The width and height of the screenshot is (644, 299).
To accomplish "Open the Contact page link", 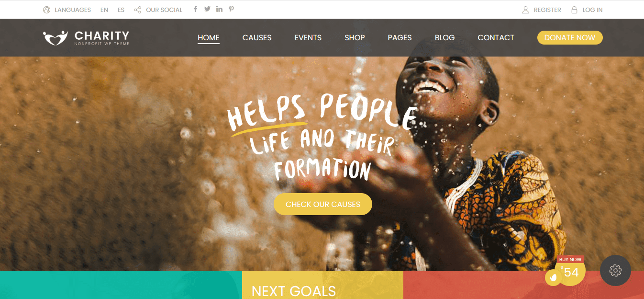I will 496,37.
